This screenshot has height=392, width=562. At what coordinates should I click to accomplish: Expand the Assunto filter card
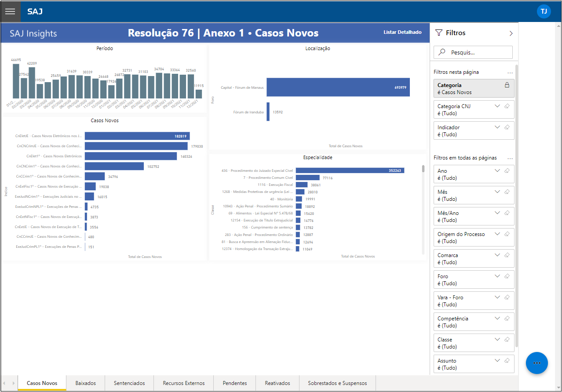click(x=497, y=360)
